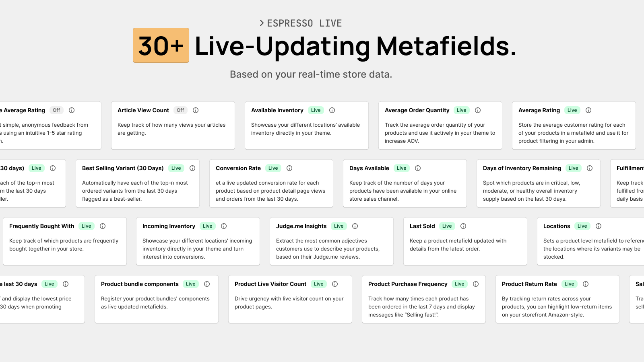Click info icon for Average Order Quantity

(478, 110)
